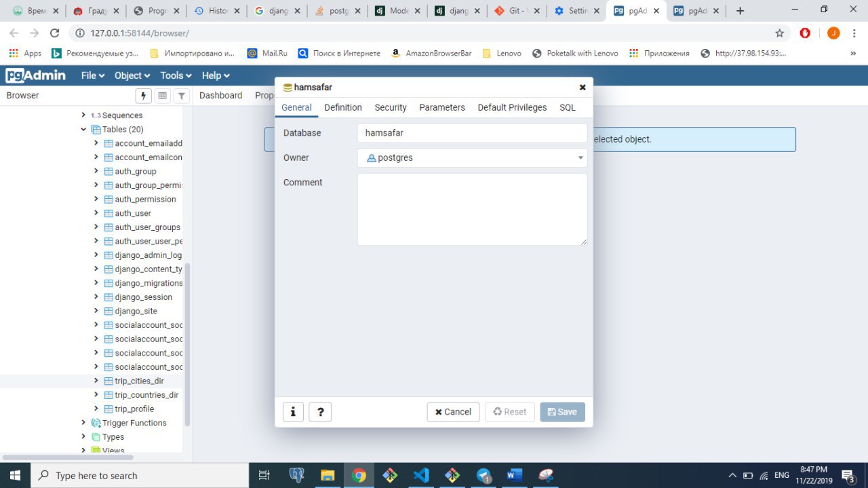
Task: Click the Filtered Rows funnel icon
Action: tap(181, 96)
